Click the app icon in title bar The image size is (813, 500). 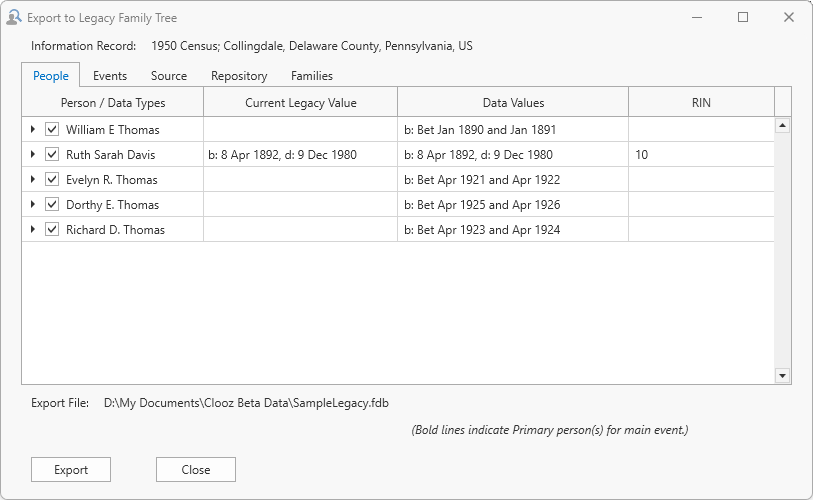[13, 17]
